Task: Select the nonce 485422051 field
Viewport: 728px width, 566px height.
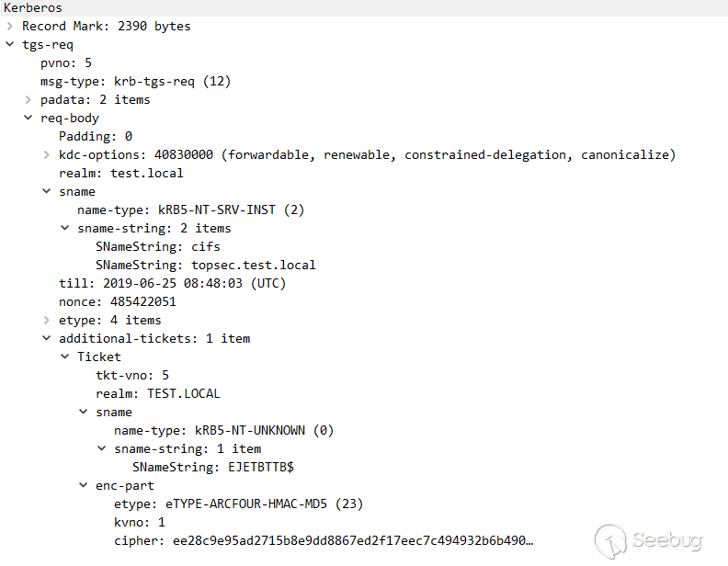Action: (117, 301)
